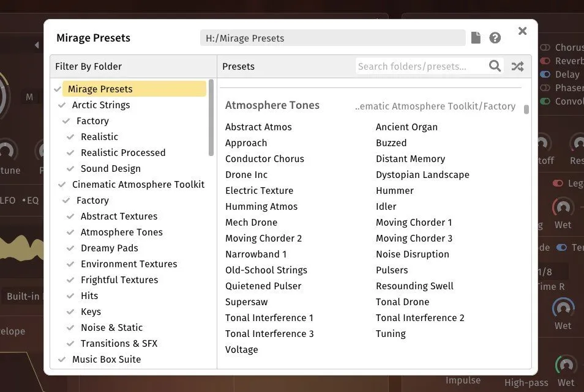This screenshot has width=584, height=392.
Task: Uncheck the Atmosphere Tones folder checkmark
Action: point(70,232)
